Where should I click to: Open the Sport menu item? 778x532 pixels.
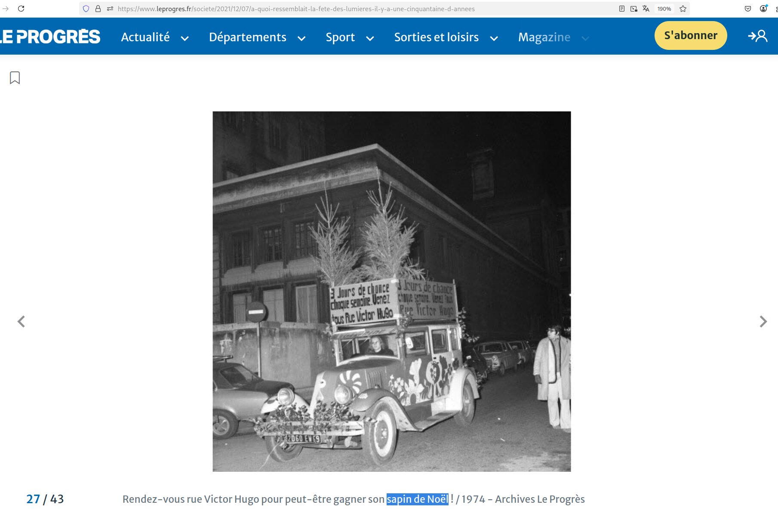[x=340, y=37]
